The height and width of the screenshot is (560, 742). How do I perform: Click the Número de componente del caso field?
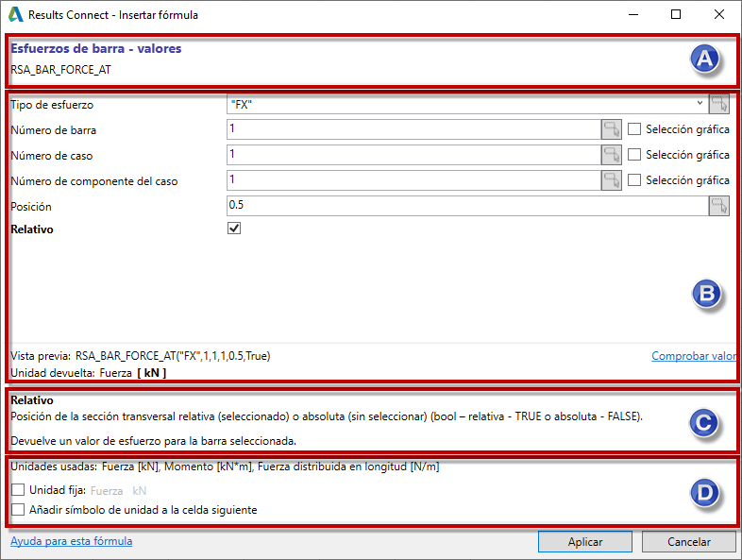[x=413, y=180]
